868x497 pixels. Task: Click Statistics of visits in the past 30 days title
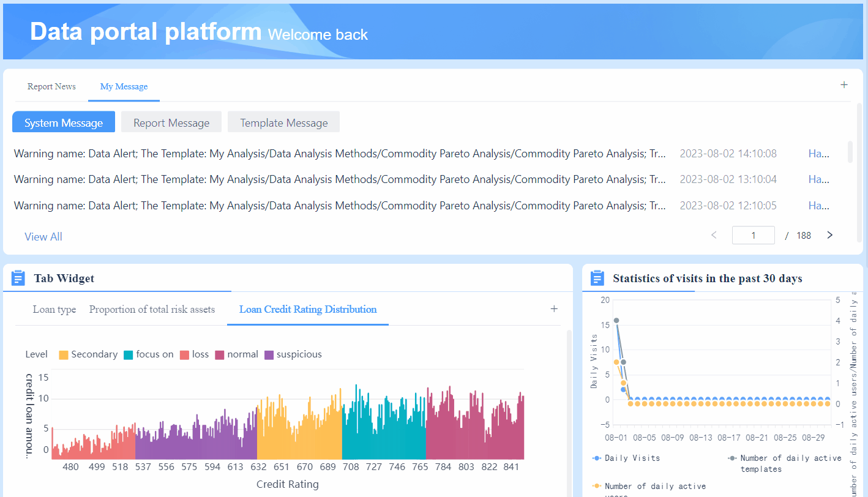[708, 278]
